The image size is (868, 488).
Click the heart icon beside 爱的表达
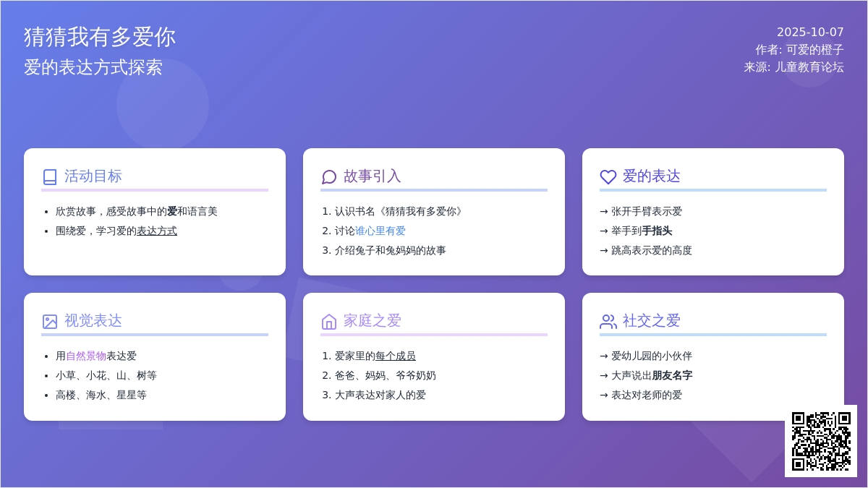click(x=608, y=177)
